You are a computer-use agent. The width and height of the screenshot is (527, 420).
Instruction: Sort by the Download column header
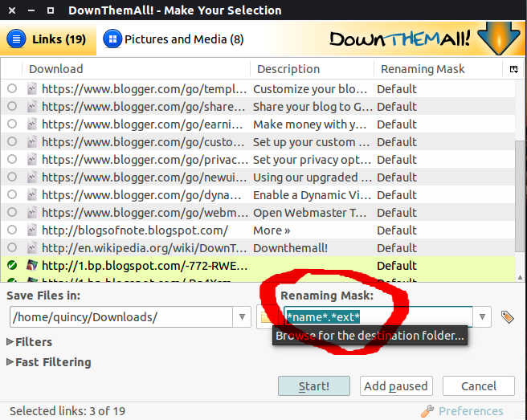[136, 69]
